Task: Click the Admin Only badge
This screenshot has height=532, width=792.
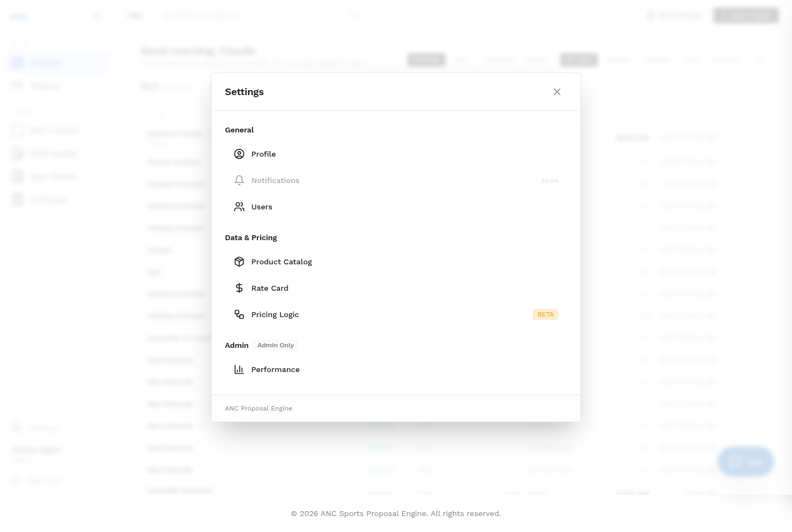Action: [276, 345]
